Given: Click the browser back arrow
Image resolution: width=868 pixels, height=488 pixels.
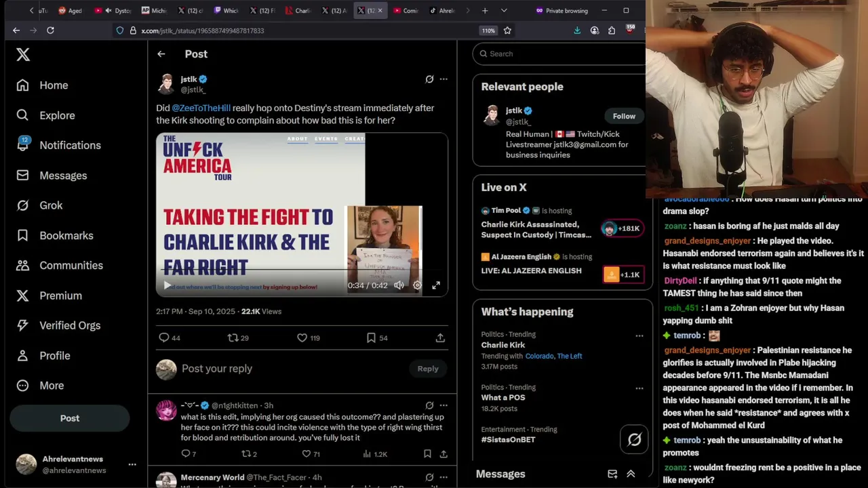Looking at the screenshot, I should (16, 30).
